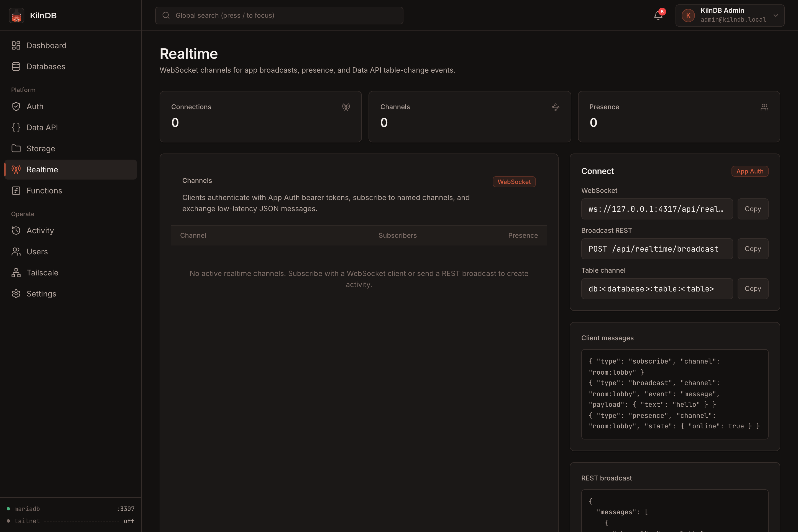The image size is (798, 532).
Task: Copy the WebSocket URL
Action: pyautogui.click(x=753, y=209)
